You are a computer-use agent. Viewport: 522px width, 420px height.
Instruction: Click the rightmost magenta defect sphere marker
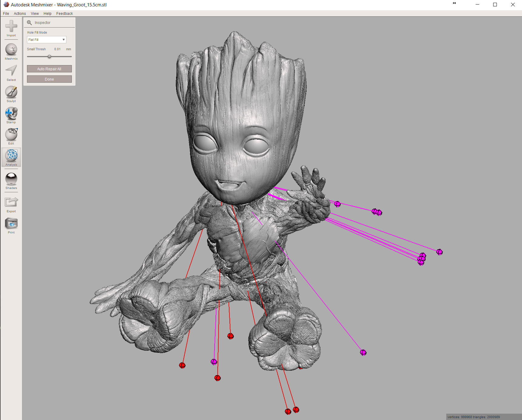point(439,252)
